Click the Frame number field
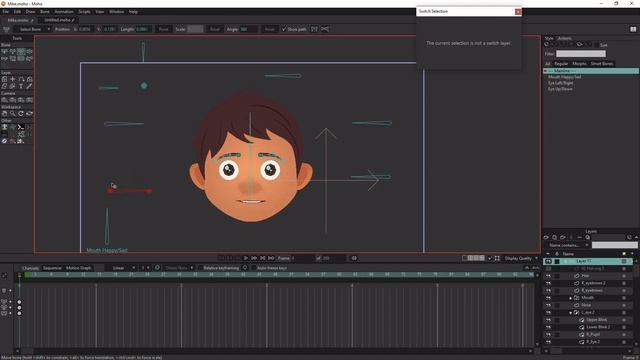 click(x=302, y=258)
